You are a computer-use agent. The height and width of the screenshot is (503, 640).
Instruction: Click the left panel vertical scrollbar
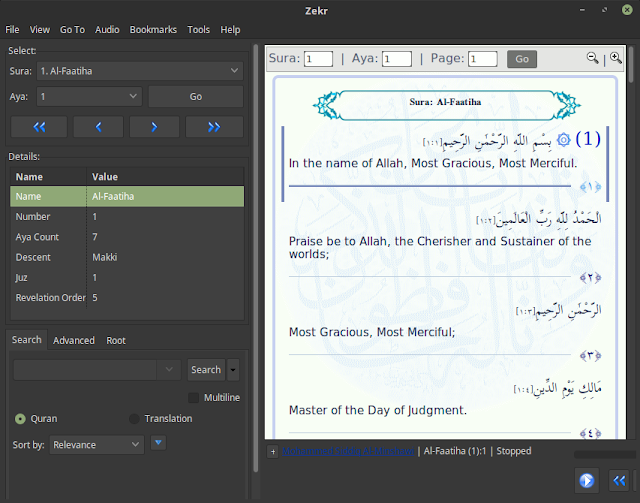click(x=256, y=258)
